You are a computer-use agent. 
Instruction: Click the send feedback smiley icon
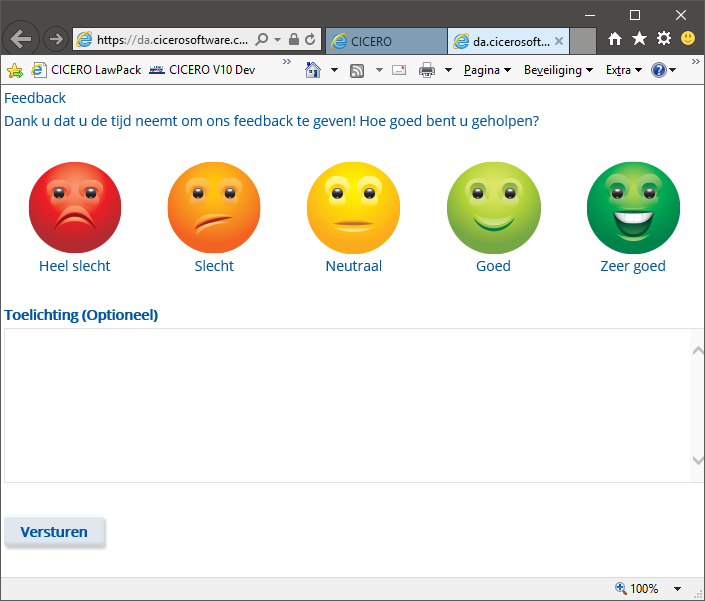tap(688, 38)
